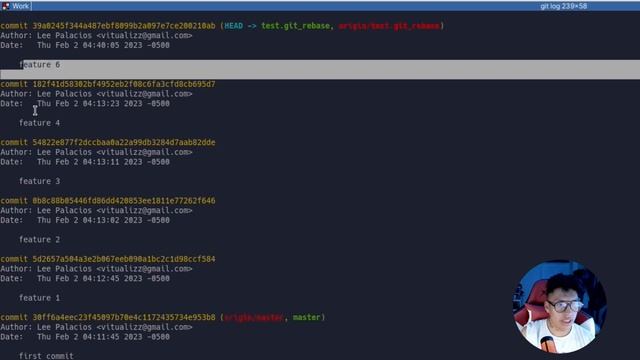This screenshot has height=360, width=640.
Task: Select the Work tab
Action: click(16, 6)
